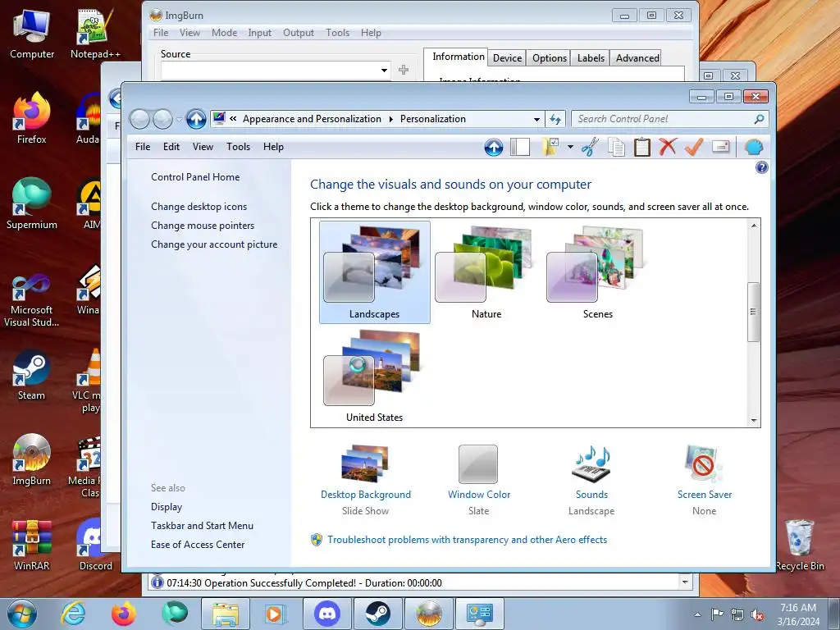Screen dimensions: 840x630
Task: Open the Edit menu in Control Panel
Action: coord(171,147)
